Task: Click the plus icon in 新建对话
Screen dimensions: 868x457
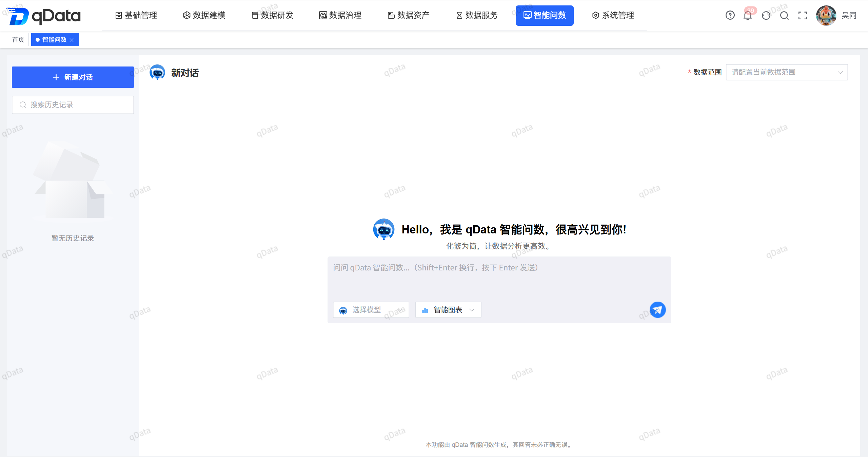Action: pyautogui.click(x=56, y=77)
